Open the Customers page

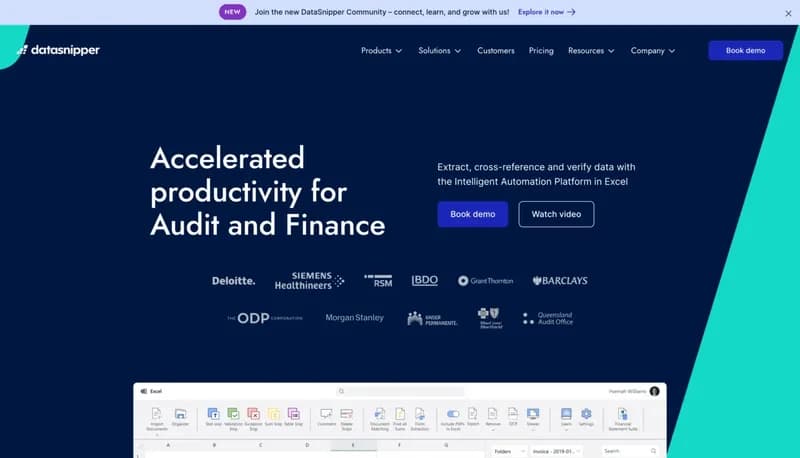click(x=496, y=50)
